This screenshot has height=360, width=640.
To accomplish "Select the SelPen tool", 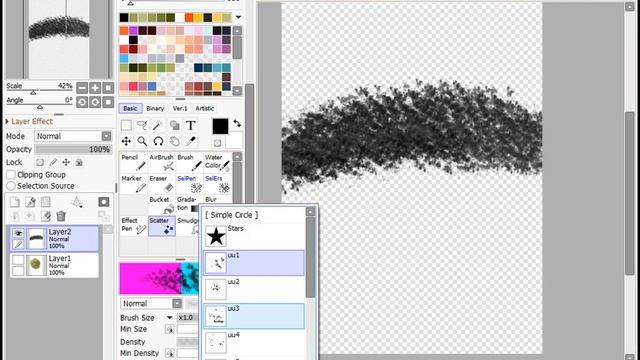I will coord(189,184).
